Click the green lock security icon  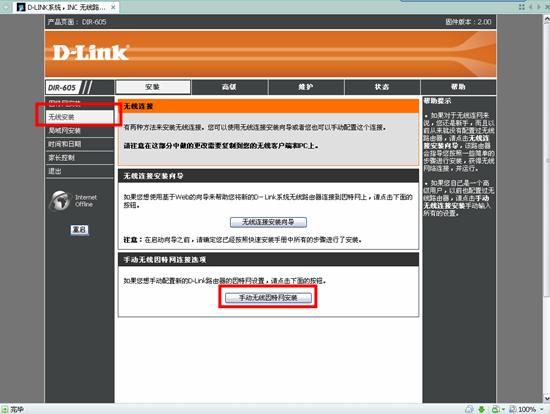495,409
